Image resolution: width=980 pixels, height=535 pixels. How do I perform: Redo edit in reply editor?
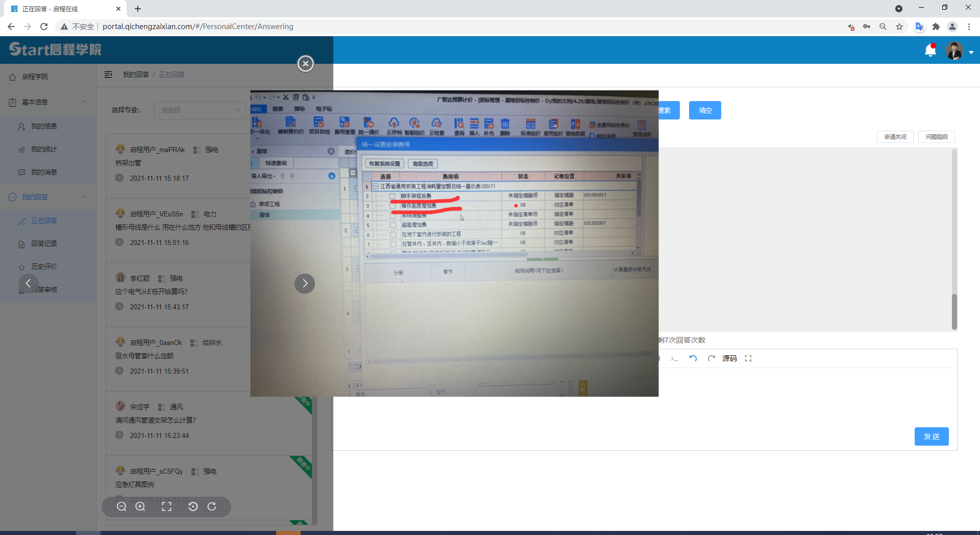[711, 358]
